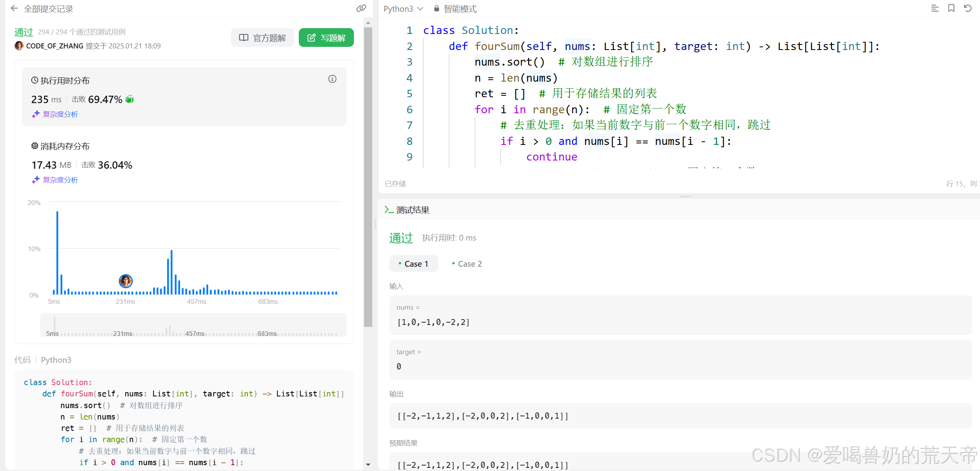Select the 执行用时分布 runtime panel

click(184, 96)
